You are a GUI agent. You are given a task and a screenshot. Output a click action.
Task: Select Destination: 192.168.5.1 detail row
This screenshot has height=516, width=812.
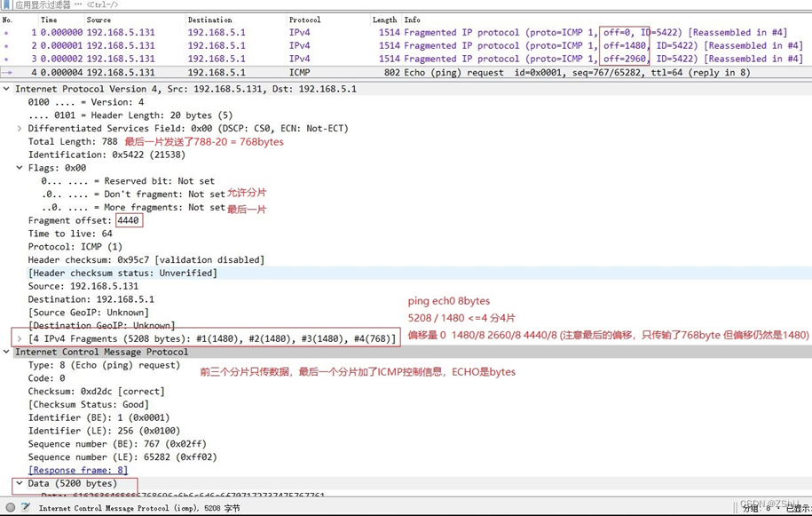click(x=91, y=299)
